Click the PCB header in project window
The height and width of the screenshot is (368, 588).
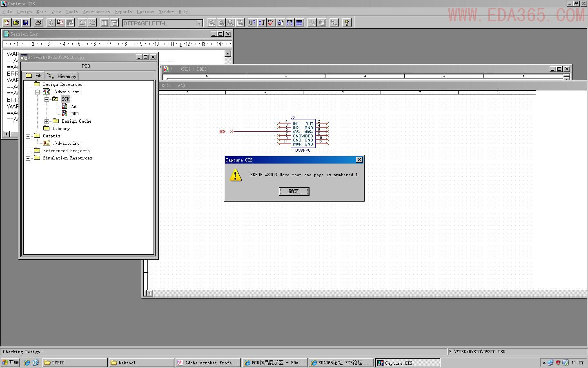pos(86,66)
